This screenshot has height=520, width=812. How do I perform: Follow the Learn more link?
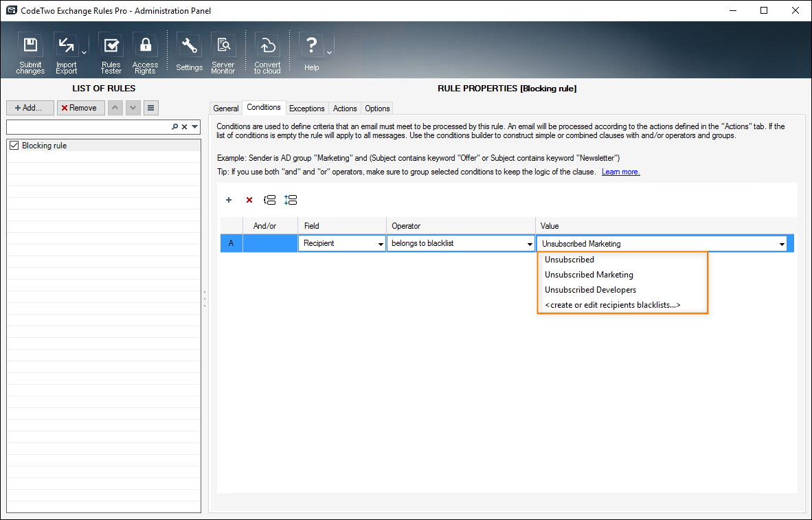point(621,172)
